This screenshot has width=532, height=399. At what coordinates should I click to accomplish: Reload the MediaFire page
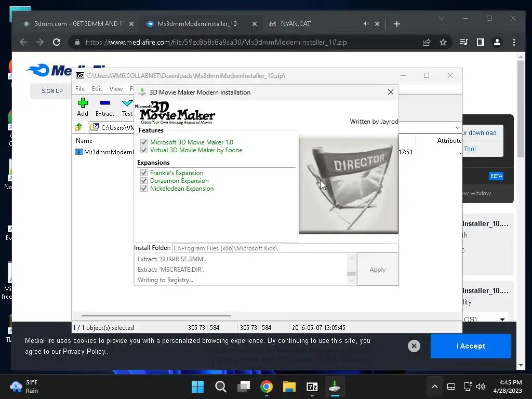click(57, 42)
